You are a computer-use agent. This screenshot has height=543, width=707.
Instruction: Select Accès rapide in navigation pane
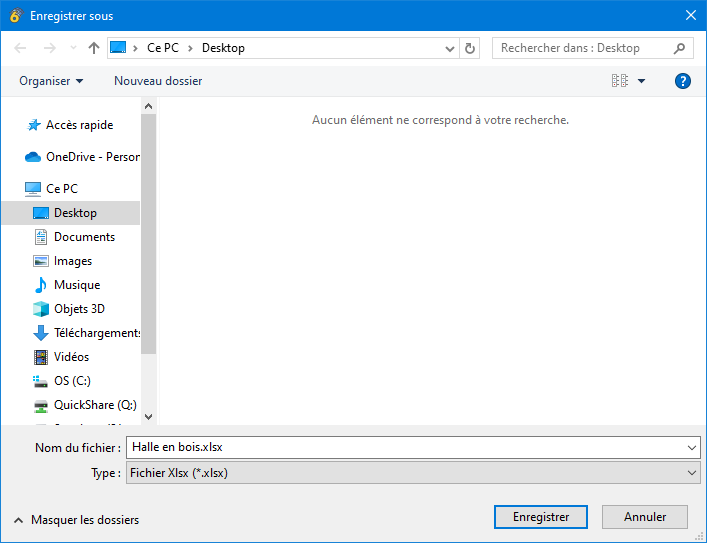point(79,125)
